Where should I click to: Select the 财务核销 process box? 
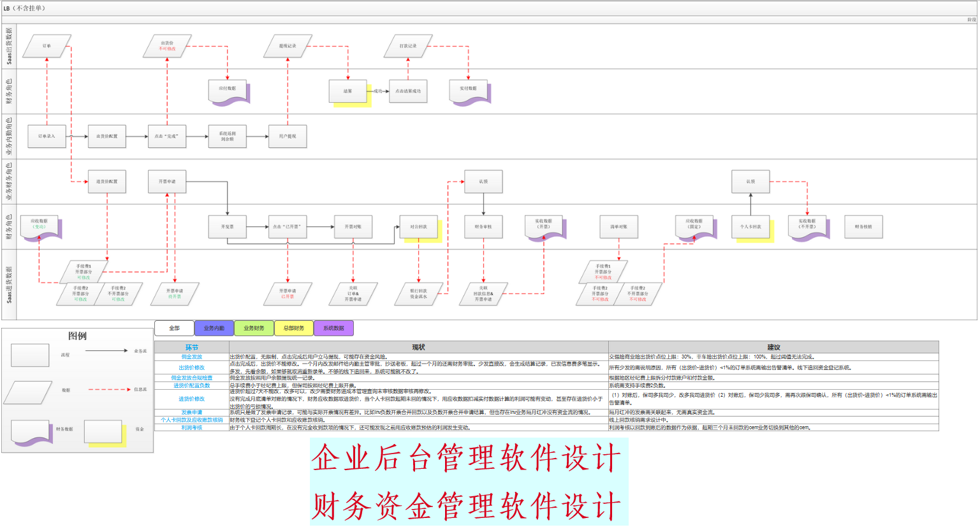click(863, 226)
